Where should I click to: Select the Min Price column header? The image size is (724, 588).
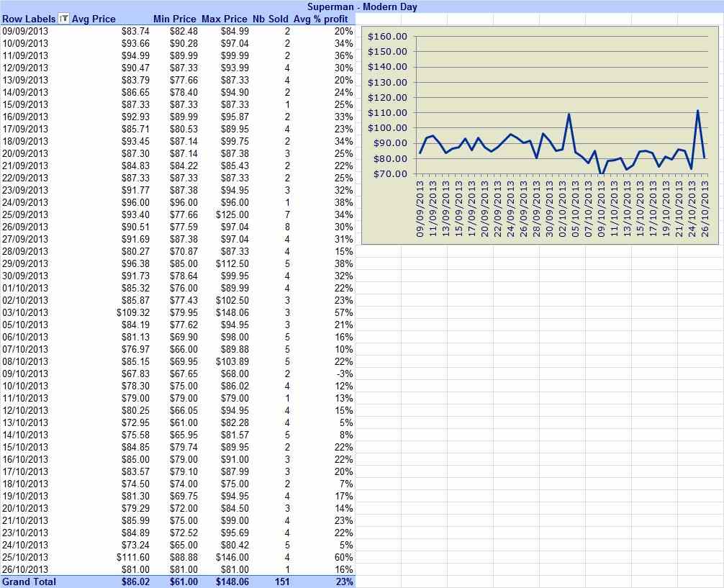(175, 19)
